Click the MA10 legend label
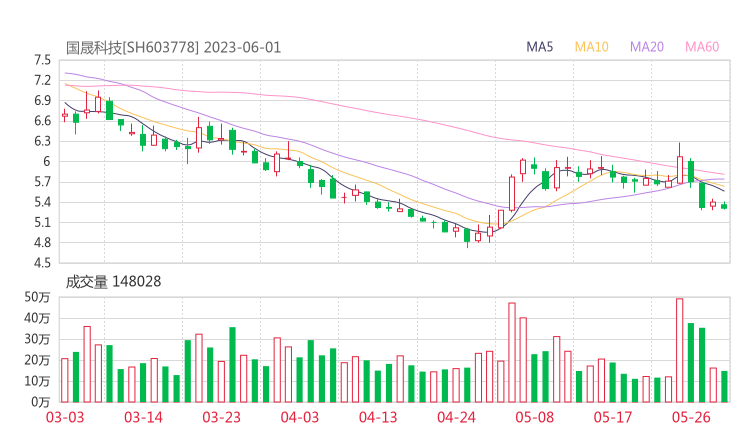This screenshot has height=440, width=740. click(x=591, y=47)
